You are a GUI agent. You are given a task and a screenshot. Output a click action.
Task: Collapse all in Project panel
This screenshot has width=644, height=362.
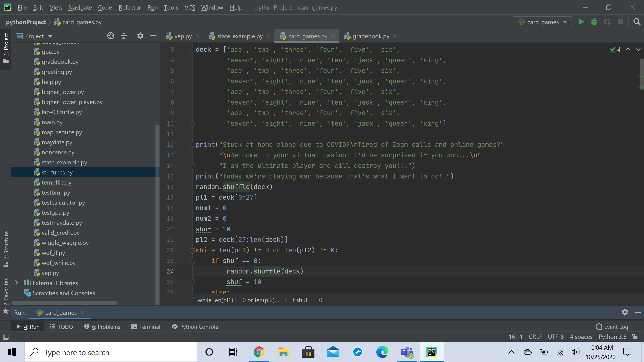[124, 36]
